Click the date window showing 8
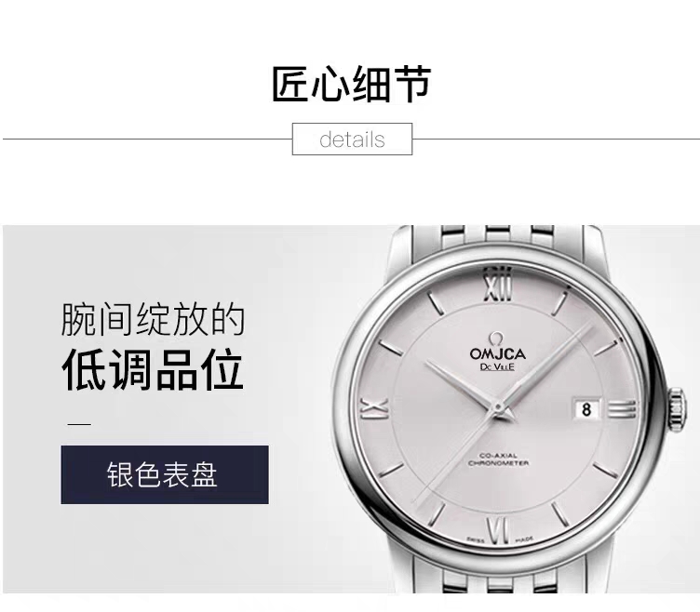The width and height of the screenshot is (700, 612). tap(586, 409)
